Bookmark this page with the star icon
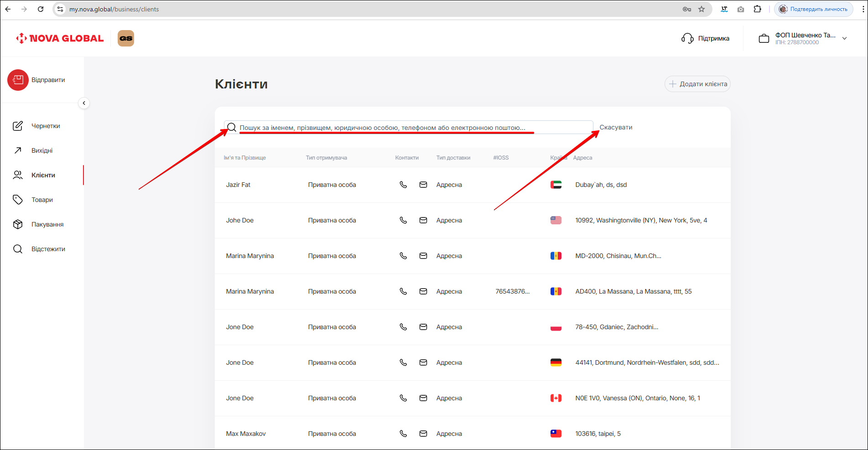The width and height of the screenshot is (868, 450). [702, 9]
